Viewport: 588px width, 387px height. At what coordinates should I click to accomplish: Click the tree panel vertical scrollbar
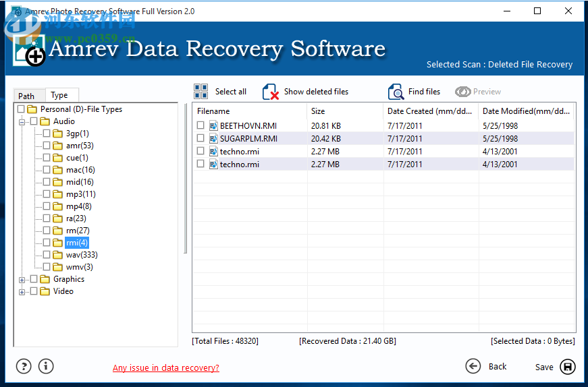[185, 178]
